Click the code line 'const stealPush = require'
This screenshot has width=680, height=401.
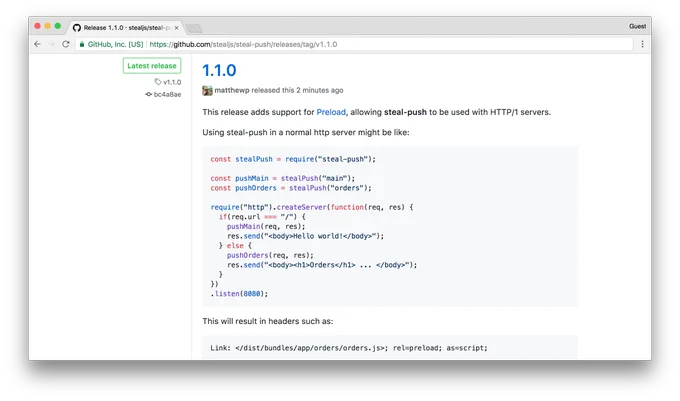(293, 159)
